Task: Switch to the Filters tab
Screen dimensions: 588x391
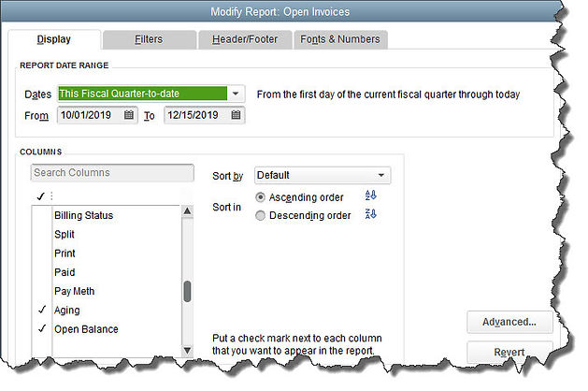Action: pos(150,39)
